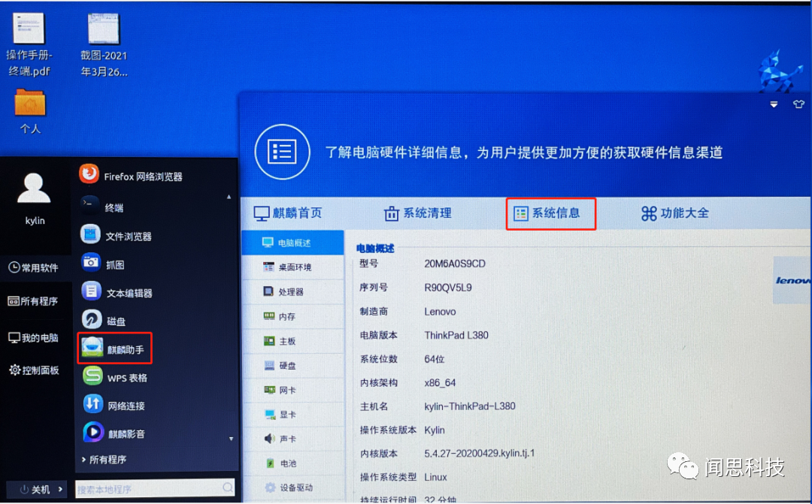Select 常用软件 in start menu sidebar
The image size is (812, 504).
pos(34,267)
